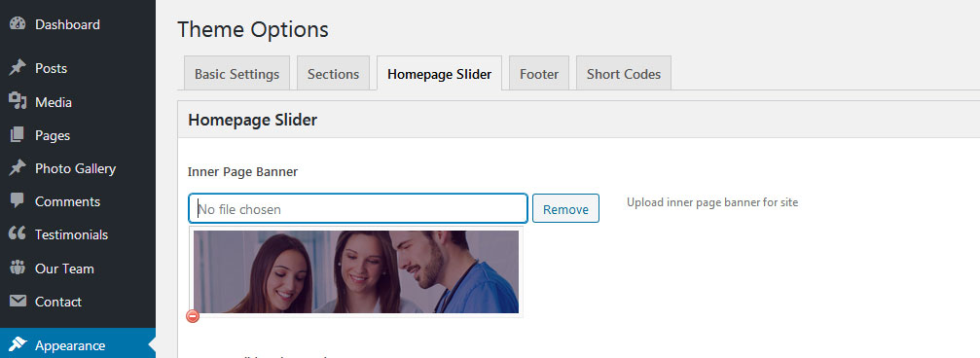Delete banner image with red minus icon
980x358 pixels.
(193, 316)
